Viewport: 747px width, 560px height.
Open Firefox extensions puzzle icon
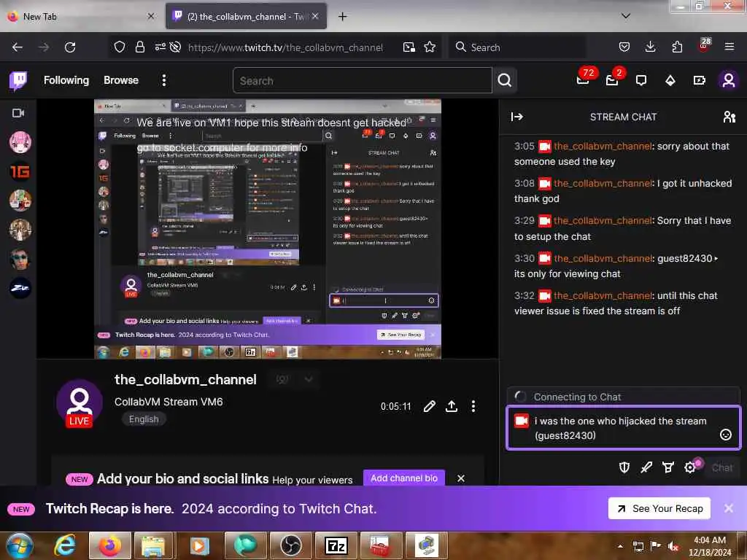click(x=677, y=47)
